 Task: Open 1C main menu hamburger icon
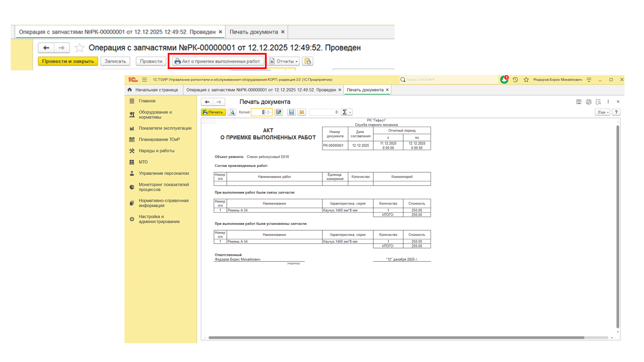[x=144, y=80]
